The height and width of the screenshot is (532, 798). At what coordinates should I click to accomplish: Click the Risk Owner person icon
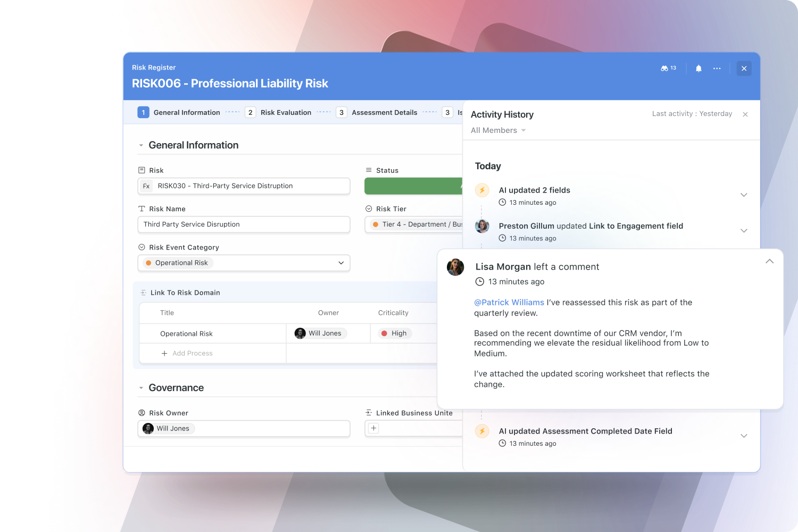click(142, 413)
